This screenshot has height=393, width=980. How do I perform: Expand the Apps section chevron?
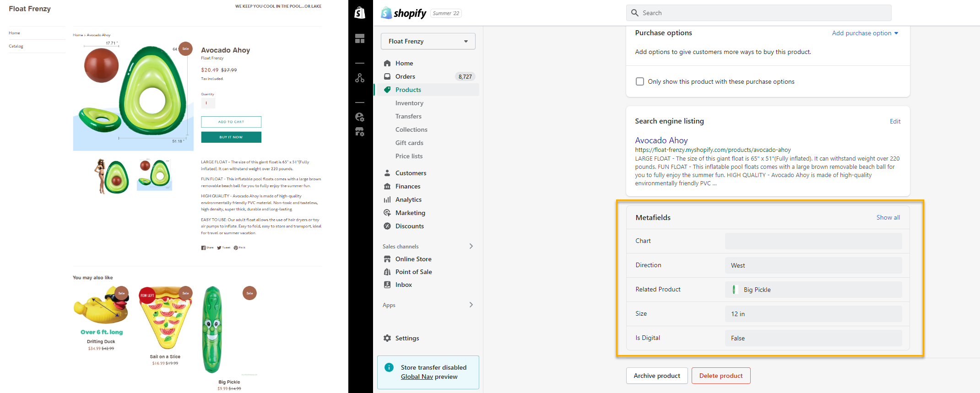pyautogui.click(x=471, y=305)
